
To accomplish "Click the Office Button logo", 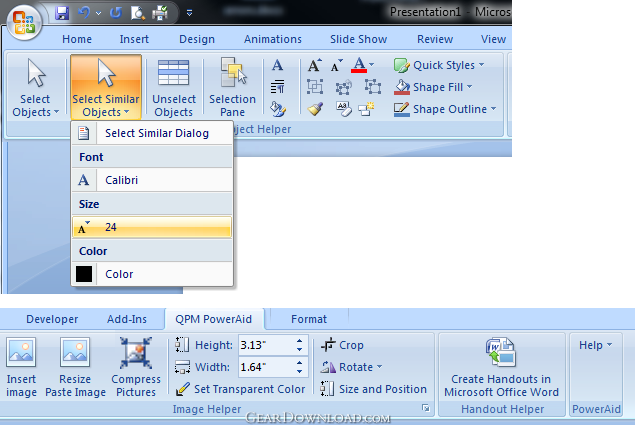I will pos(24,22).
